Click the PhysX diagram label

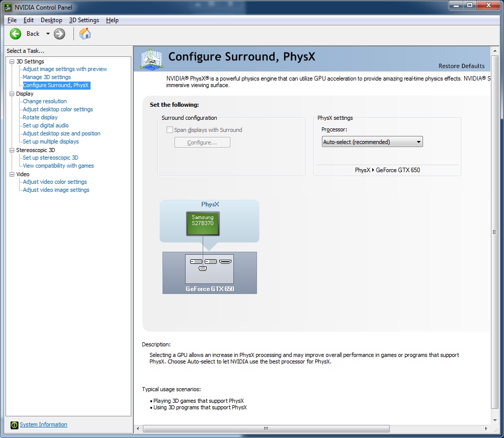pyautogui.click(x=210, y=204)
